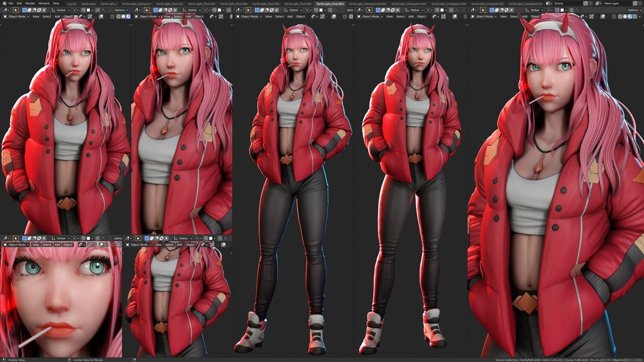Toggle viewport gizmos in top-left viewport
Viewport: 644px width, 362px height.
[x=89, y=17]
